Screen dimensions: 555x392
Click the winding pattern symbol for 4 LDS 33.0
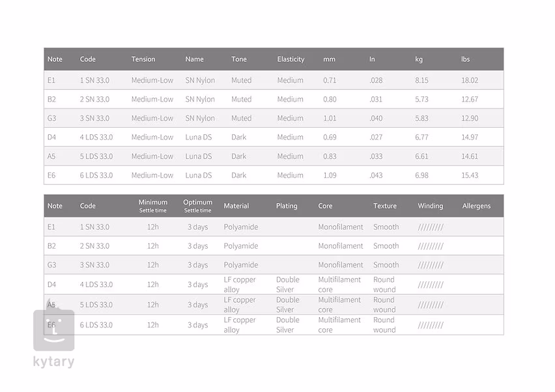430,285
